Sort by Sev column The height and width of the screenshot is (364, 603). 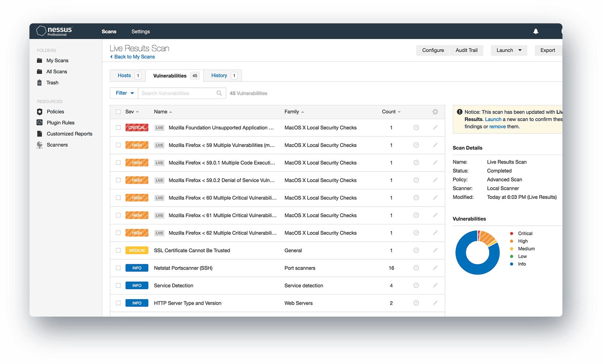[x=132, y=112]
